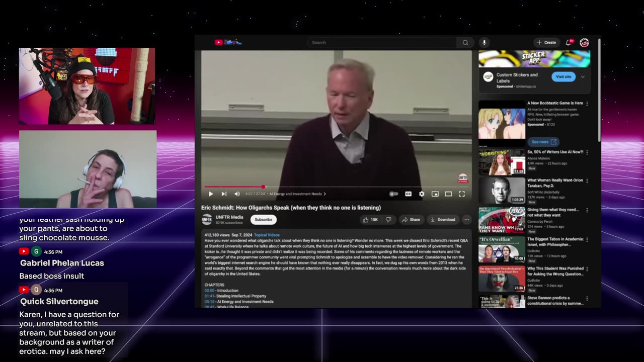Click See more on sponsored game
Viewport: 644px width, 362px height.
click(x=543, y=142)
